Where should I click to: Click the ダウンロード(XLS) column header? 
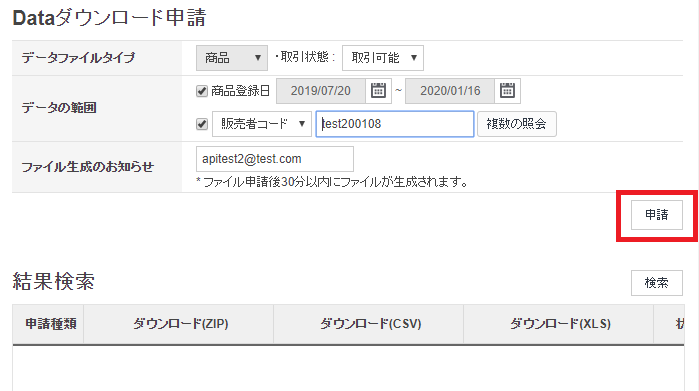pos(560,324)
